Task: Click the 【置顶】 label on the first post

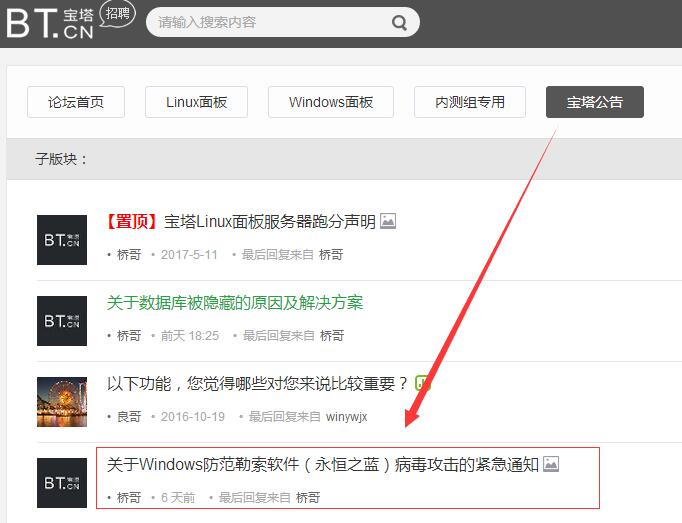Action: pyautogui.click(x=132, y=222)
